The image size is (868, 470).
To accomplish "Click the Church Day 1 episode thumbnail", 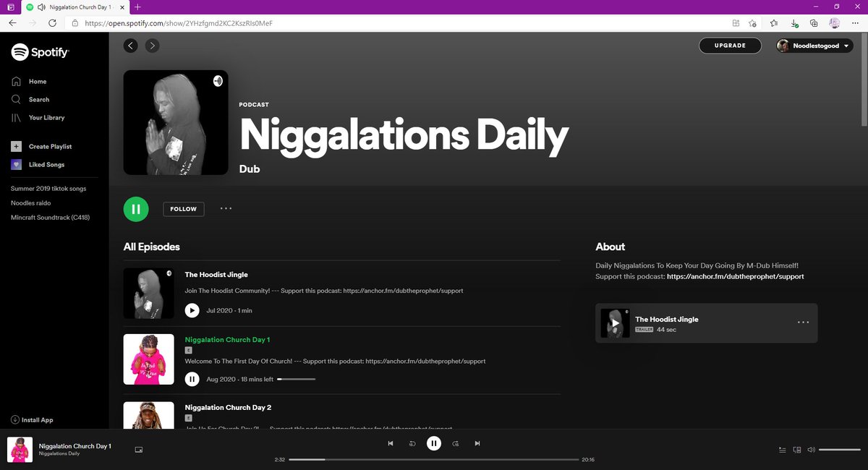I will (x=149, y=359).
